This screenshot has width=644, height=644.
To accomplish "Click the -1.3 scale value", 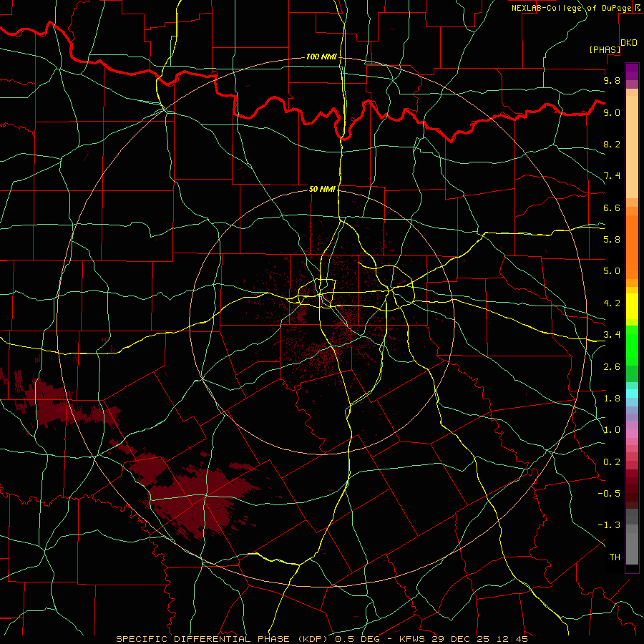I will point(609,525).
